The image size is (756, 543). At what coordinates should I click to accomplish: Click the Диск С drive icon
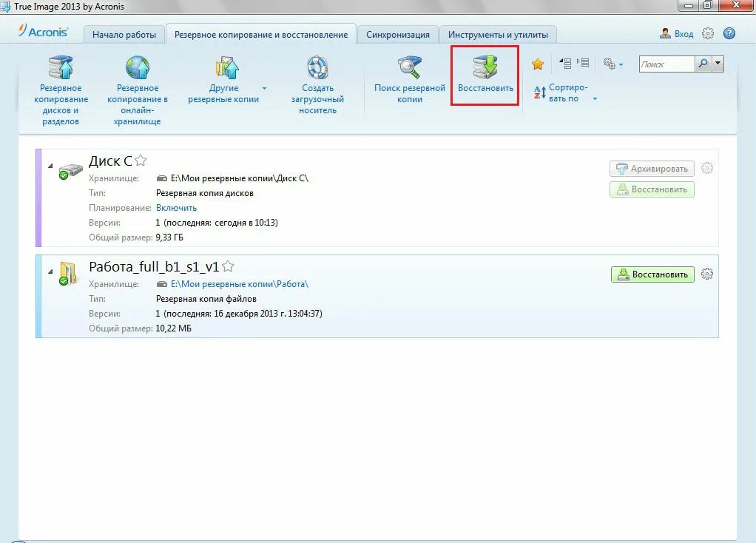(x=70, y=171)
